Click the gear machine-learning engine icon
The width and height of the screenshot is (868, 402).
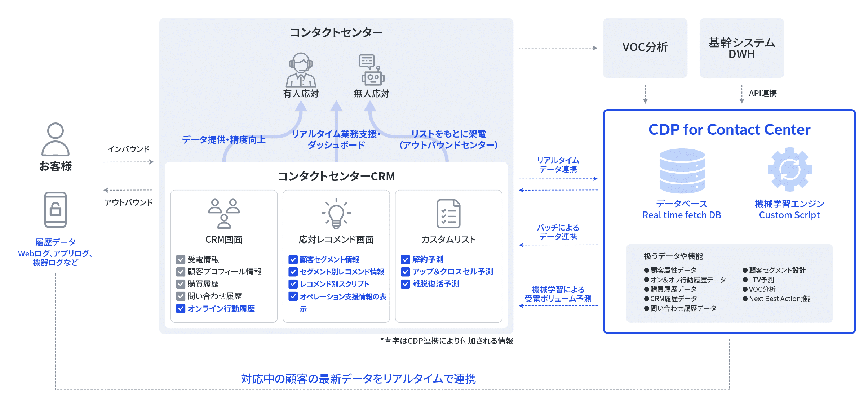pyautogui.click(x=790, y=169)
